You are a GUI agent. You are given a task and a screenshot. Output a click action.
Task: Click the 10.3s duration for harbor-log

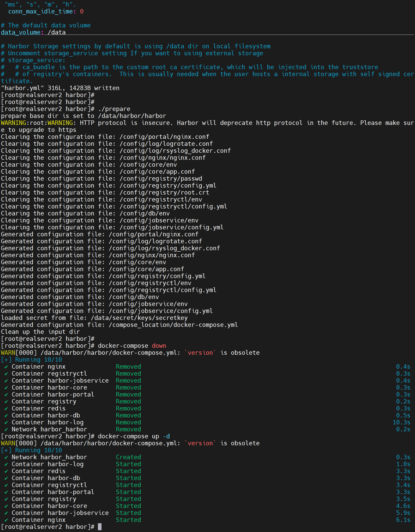click(401, 422)
